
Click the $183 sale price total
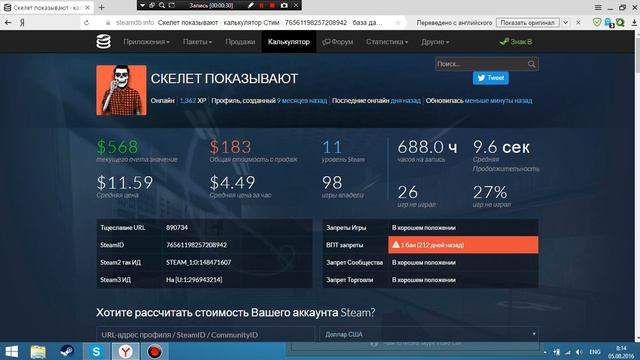(231, 147)
